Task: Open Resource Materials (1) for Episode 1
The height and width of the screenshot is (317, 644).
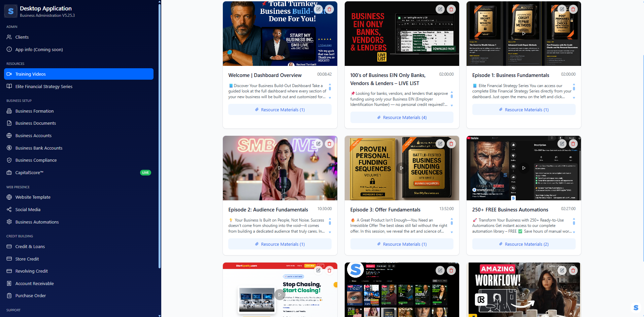Action: click(523, 110)
